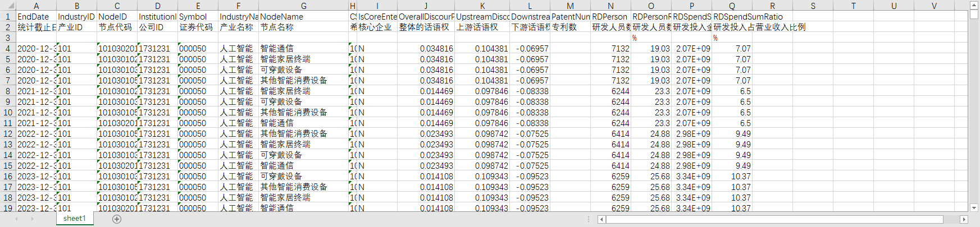
Task: Click the horizontal scrollbar track
Action: (782, 219)
